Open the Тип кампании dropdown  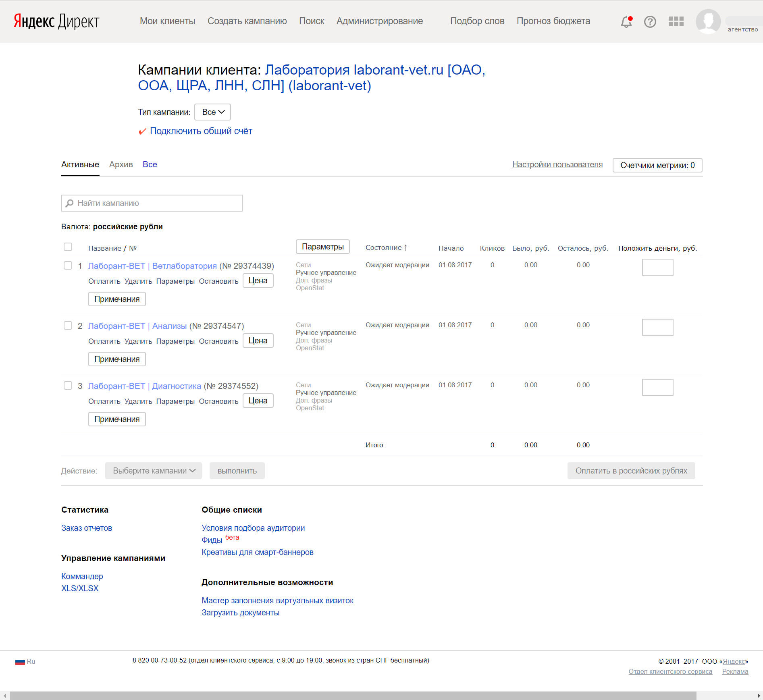212,112
